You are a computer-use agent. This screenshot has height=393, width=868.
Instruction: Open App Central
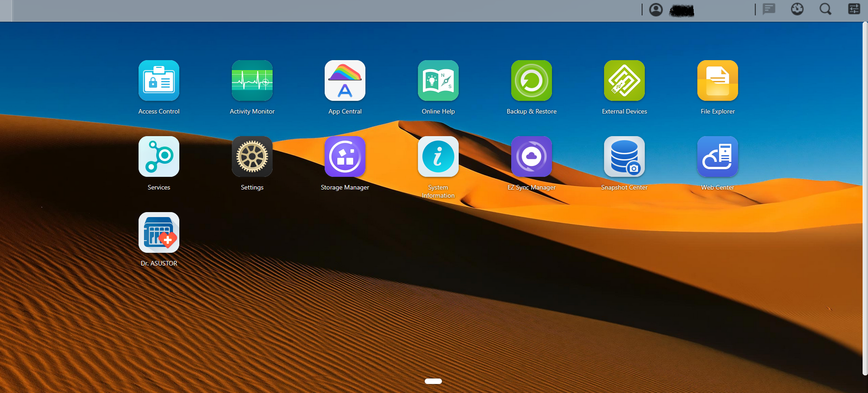coord(345,80)
